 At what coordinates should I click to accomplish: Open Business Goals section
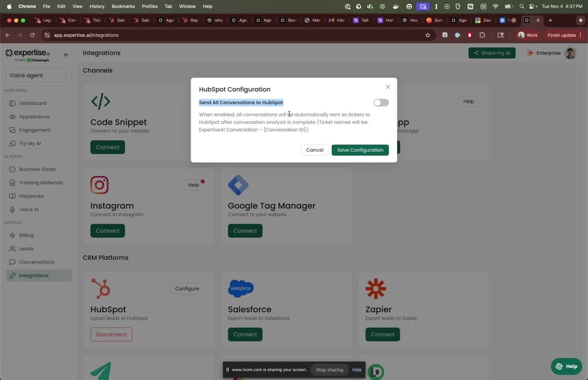[x=37, y=169]
